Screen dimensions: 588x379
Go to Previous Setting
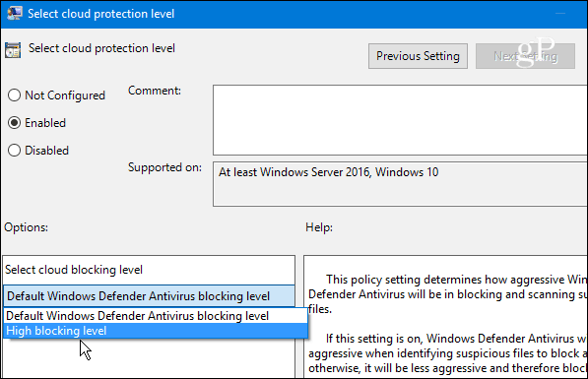[x=418, y=56]
